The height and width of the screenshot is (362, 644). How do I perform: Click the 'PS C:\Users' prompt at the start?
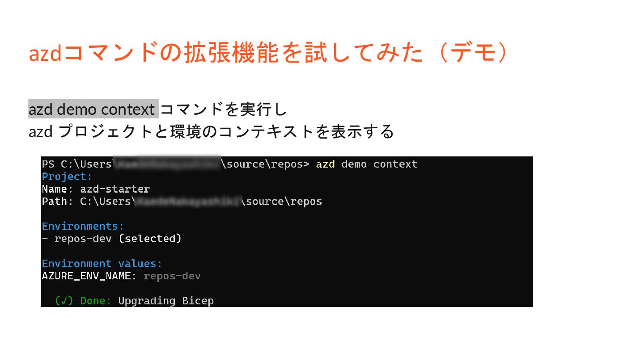[x=76, y=164]
